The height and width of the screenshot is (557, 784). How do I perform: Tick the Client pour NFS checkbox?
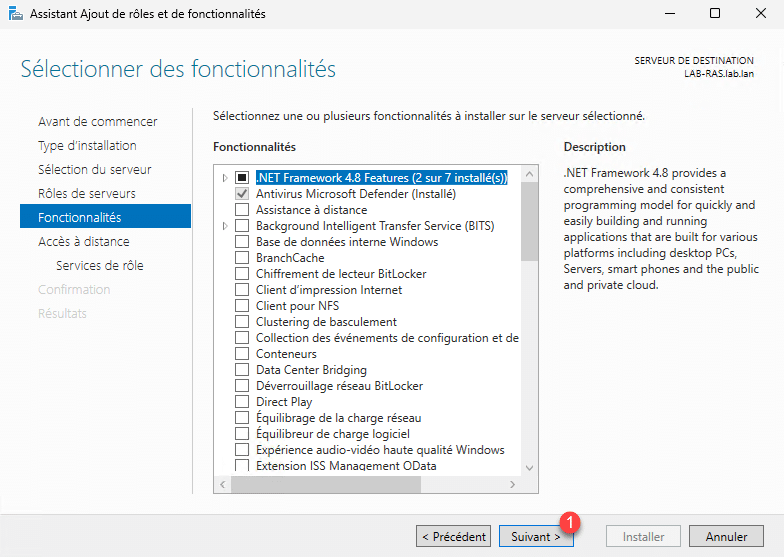point(241,306)
